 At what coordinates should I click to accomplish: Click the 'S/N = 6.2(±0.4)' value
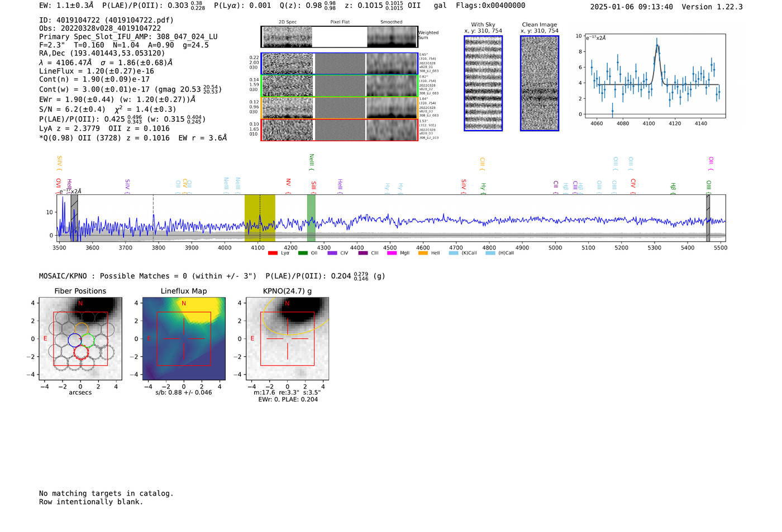click(72, 109)
